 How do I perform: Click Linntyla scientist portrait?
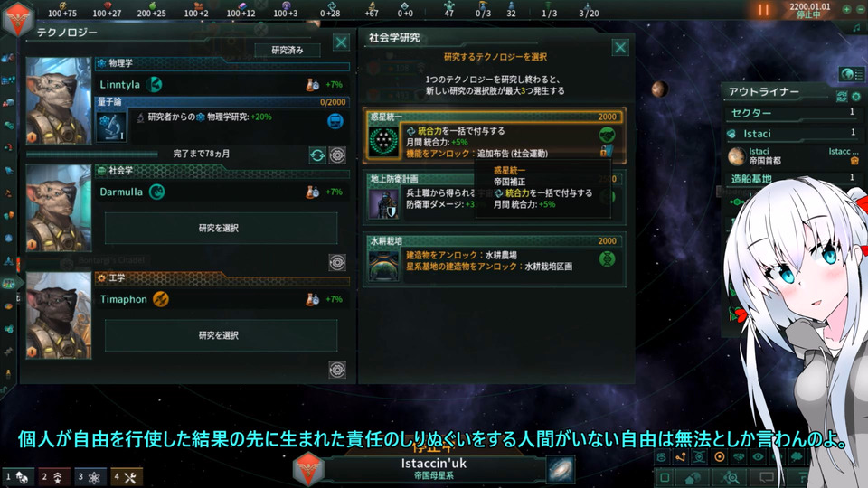58,100
